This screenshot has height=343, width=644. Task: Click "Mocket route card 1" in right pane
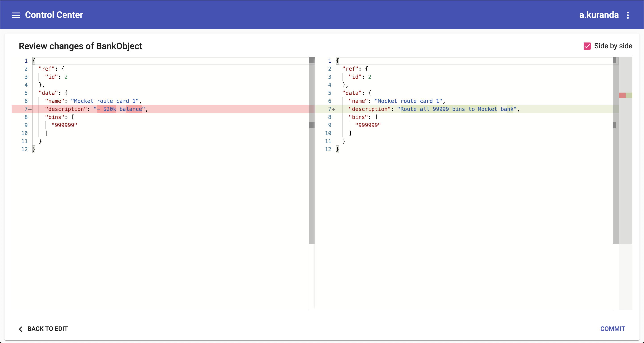coord(409,101)
